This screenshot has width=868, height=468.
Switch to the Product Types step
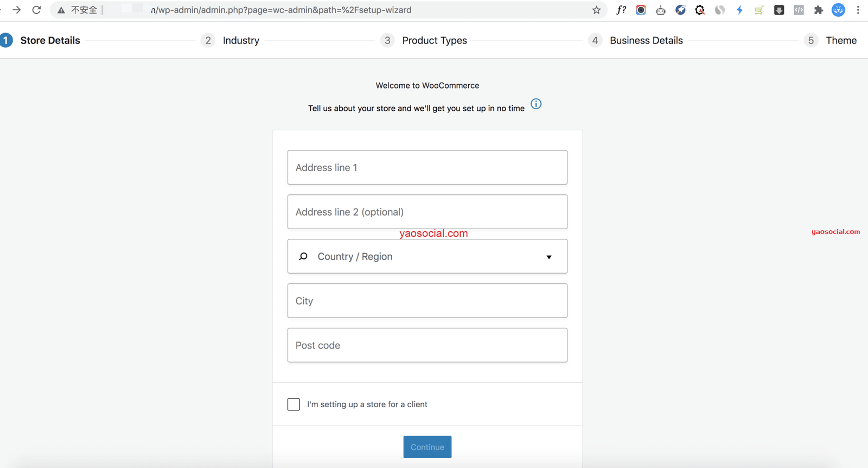click(434, 40)
